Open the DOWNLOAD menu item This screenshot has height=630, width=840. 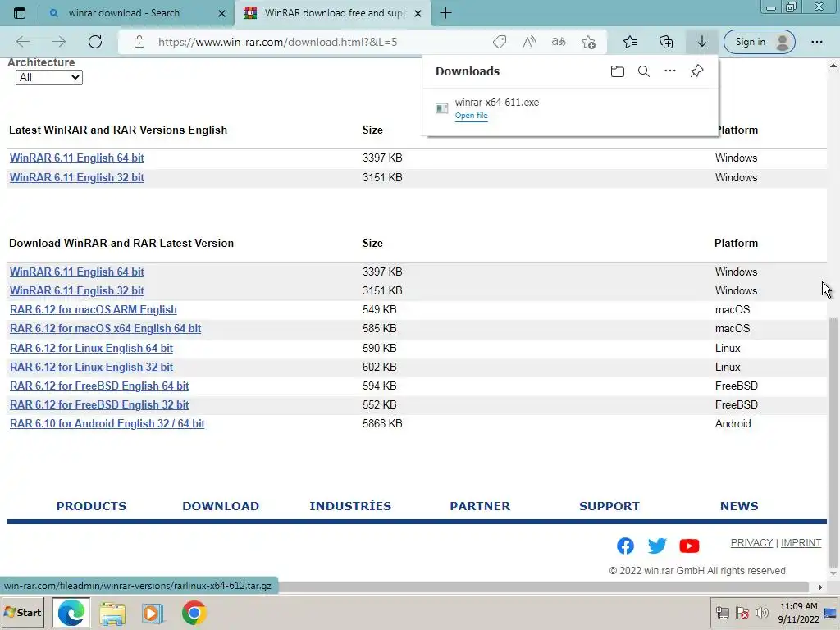[221, 506]
